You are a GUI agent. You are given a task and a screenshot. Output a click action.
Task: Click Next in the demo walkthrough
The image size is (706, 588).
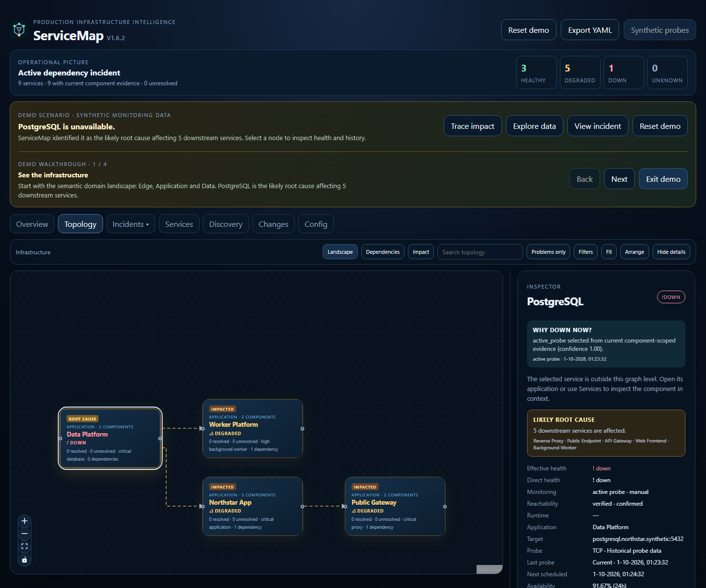pyautogui.click(x=619, y=179)
